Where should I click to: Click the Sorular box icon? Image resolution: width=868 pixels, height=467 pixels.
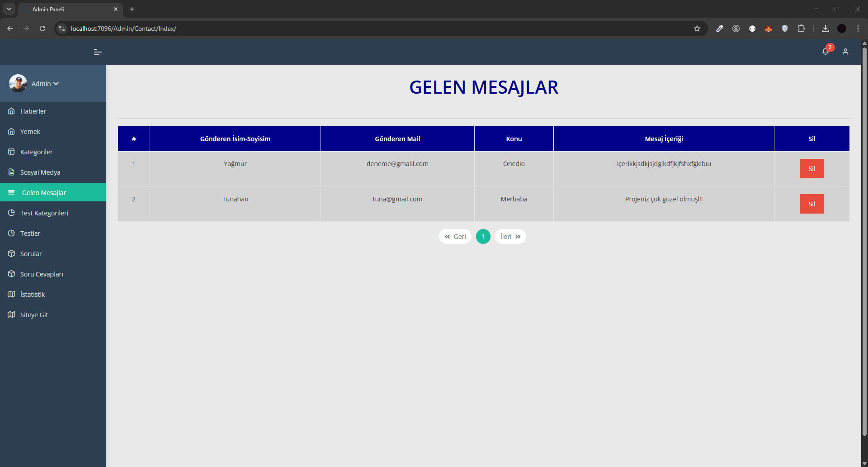(12, 254)
